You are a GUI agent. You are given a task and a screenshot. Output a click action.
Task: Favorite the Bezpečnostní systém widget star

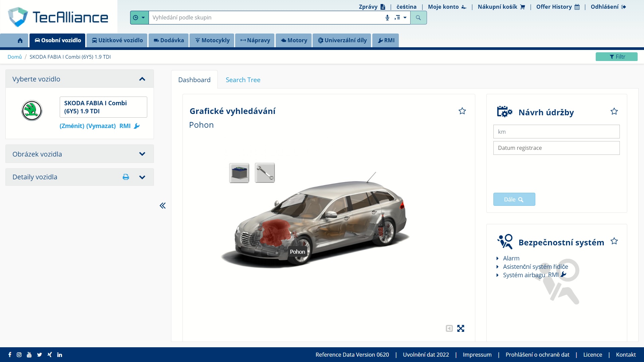pyautogui.click(x=614, y=241)
